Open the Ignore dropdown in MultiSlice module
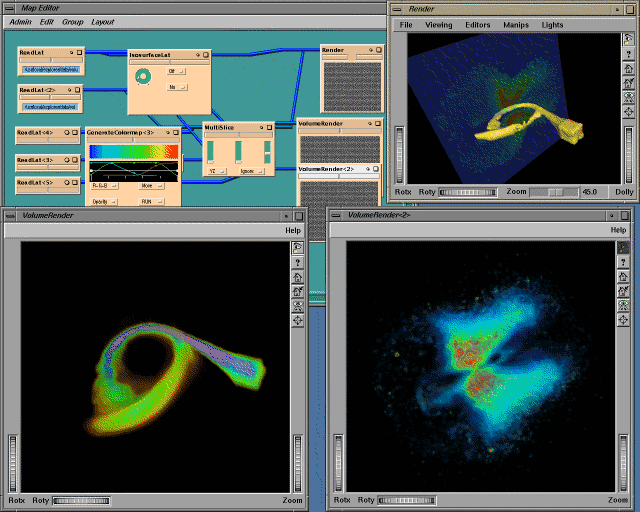Viewport: 640px width, 512px height. [x=250, y=171]
